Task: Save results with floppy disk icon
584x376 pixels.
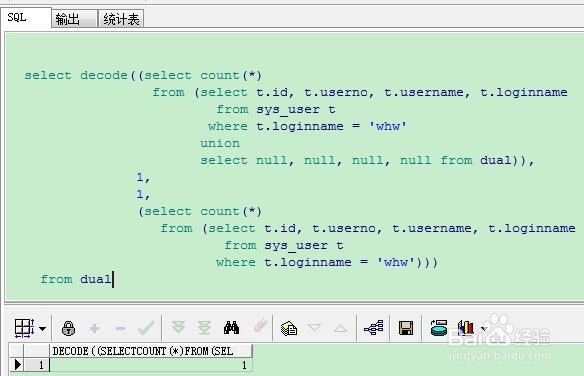Action: click(406, 328)
